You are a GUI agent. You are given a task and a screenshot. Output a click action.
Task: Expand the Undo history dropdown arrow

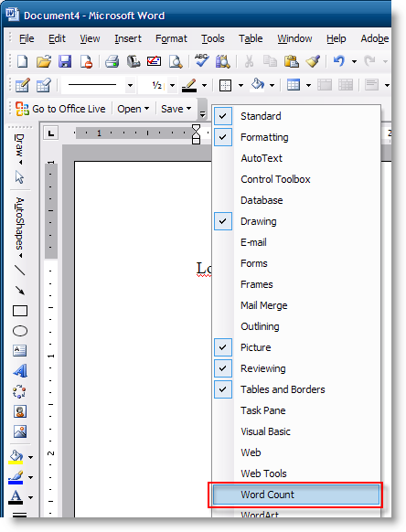pyautogui.click(x=354, y=62)
